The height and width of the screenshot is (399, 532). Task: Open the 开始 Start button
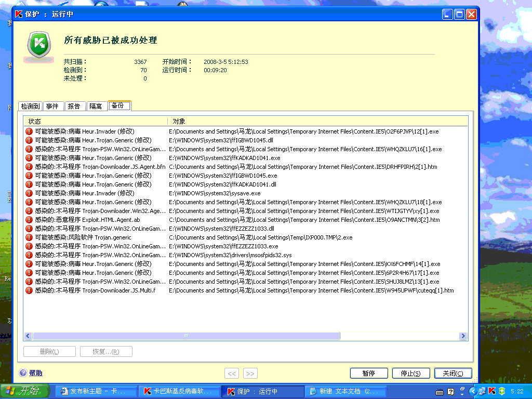pos(25,391)
